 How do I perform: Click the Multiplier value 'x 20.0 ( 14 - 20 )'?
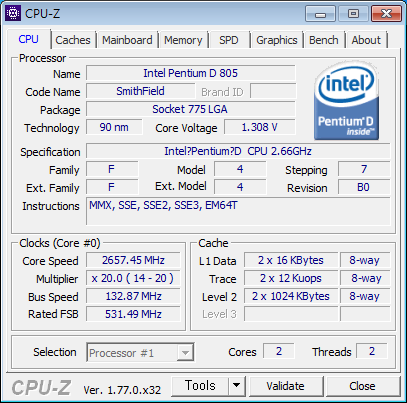[133, 278]
